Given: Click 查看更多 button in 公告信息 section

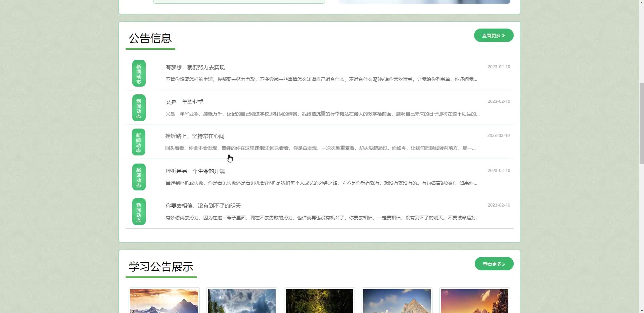Looking at the screenshot, I should pyautogui.click(x=494, y=35).
